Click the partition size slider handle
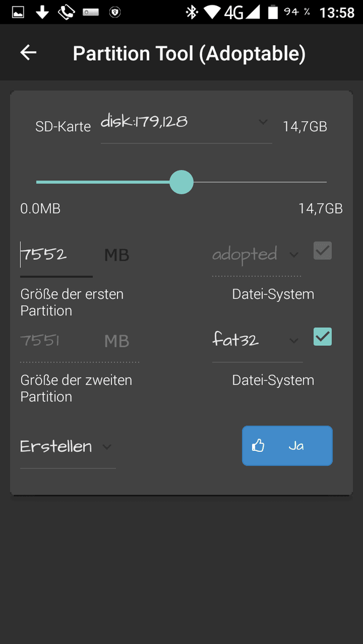363x644 pixels. coord(181,182)
